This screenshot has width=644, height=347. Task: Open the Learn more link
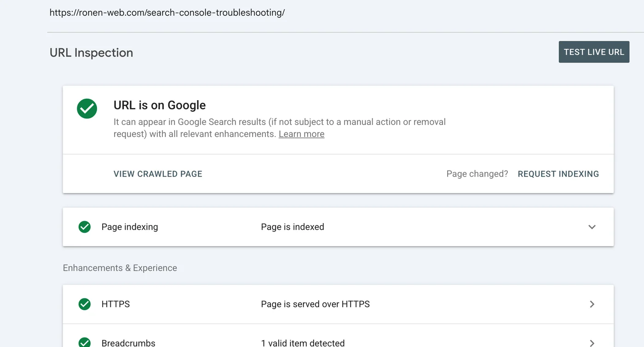pyautogui.click(x=301, y=134)
